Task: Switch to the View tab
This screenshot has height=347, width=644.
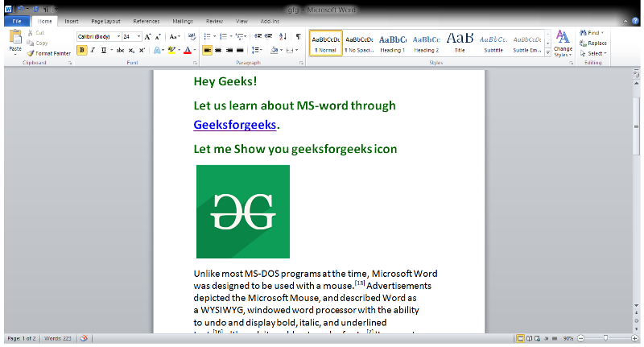Action: [242, 21]
